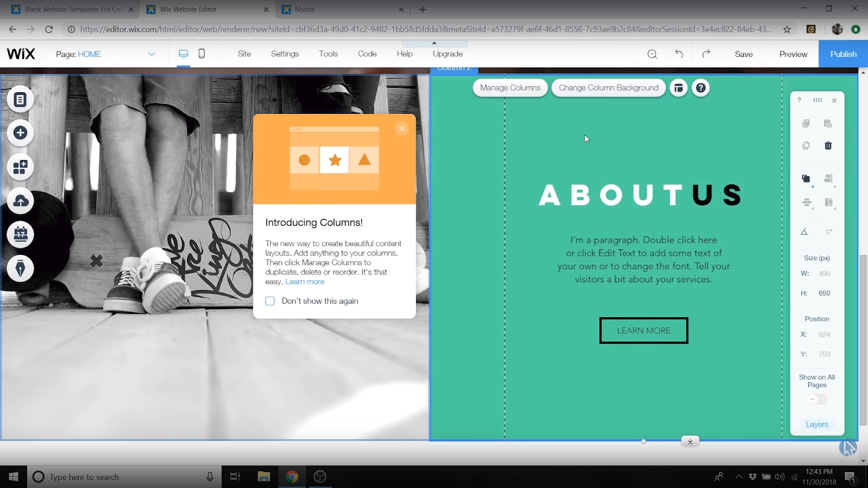The image size is (868, 488).
Task: Open the Upgrade menu
Action: [448, 54]
